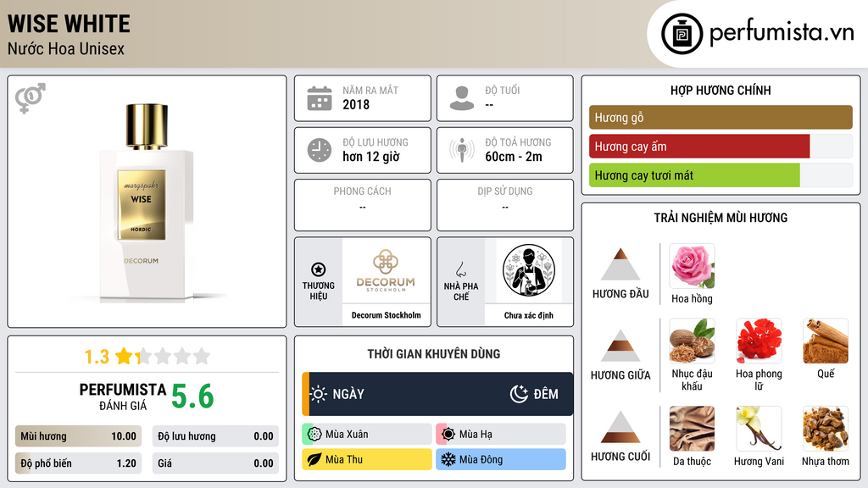Image resolution: width=868 pixels, height=488 pixels.
Task: Click the nose perfumer icon
Action: coord(460,269)
